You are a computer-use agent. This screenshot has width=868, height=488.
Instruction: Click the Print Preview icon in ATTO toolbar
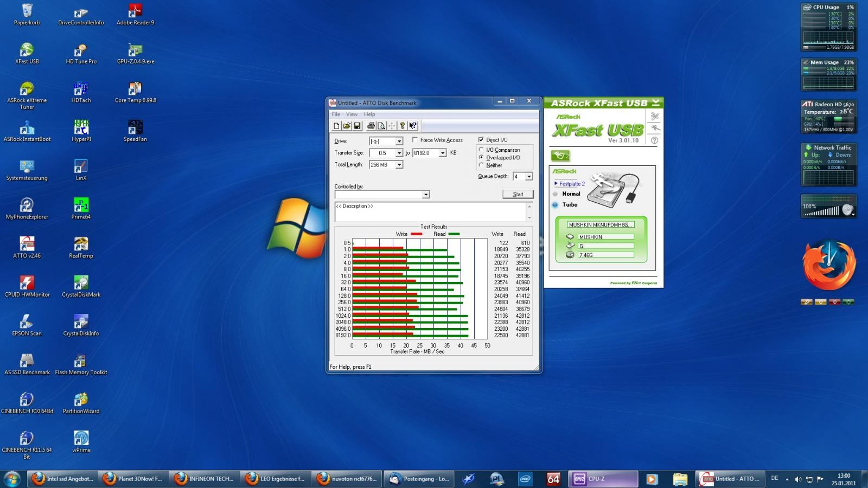pos(381,126)
